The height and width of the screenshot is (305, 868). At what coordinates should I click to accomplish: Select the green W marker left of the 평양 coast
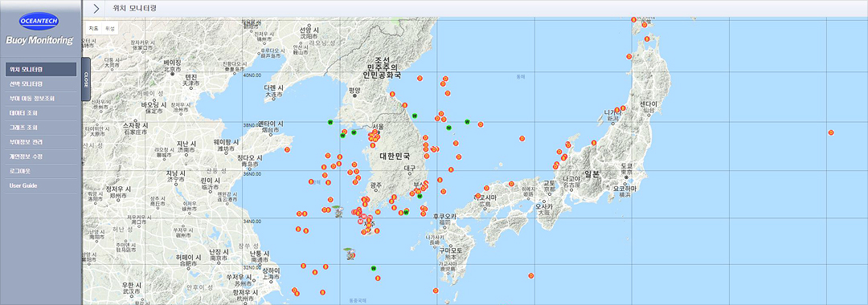330,121
